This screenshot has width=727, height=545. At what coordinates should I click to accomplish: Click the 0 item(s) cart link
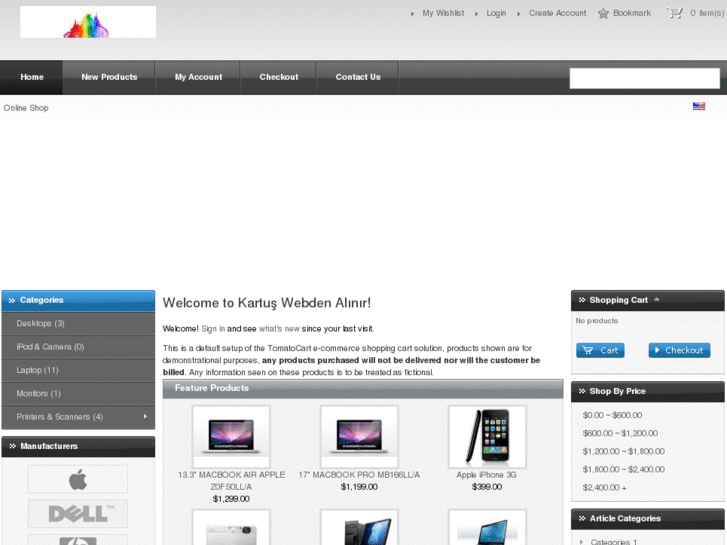pyautogui.click(x=707, y=13)
